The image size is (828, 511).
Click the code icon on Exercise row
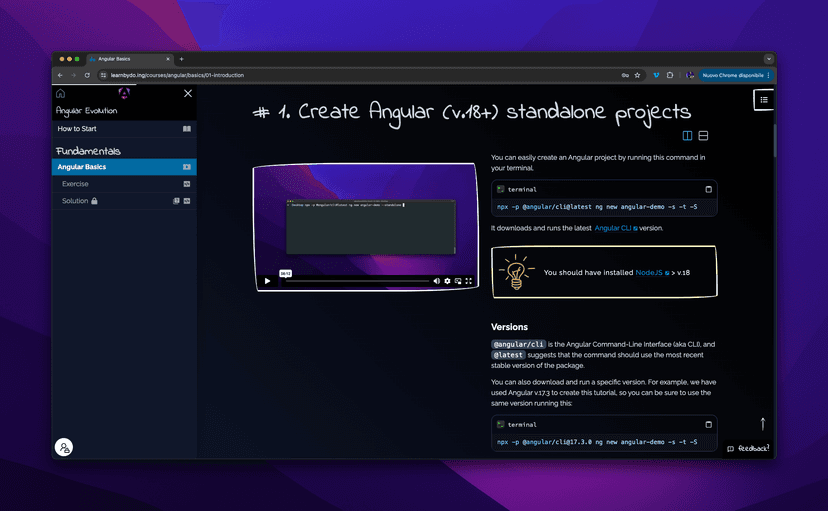tap(187, 184)
